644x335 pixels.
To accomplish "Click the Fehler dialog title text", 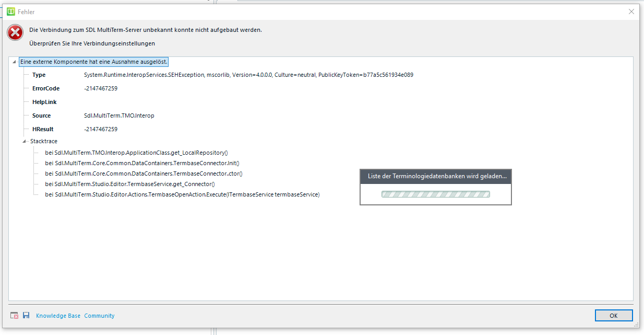I will [x=26, y=11].
